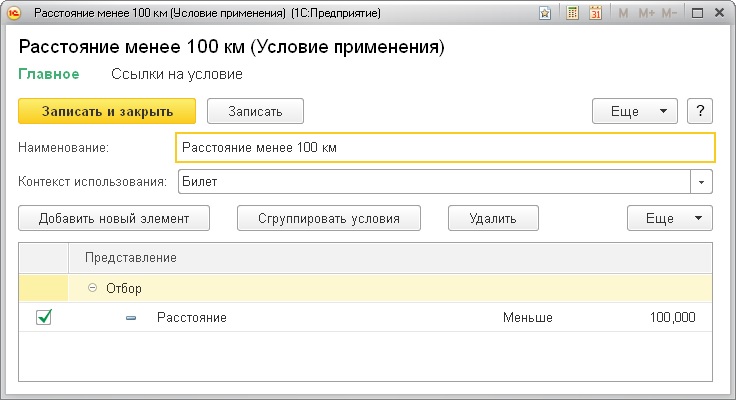Open the Контекст использования dropdown arrow
This screenshot has height=400, width=736.
[x=703, y=183]
